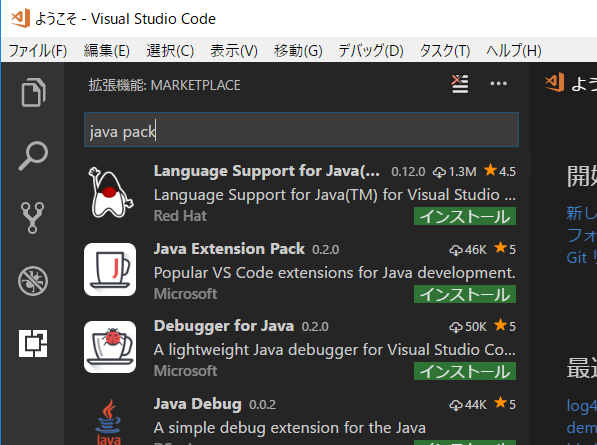This screenshot has height=445, width=597.
Task: Open the log4 recent item link
Action: (x=581, y=406)
